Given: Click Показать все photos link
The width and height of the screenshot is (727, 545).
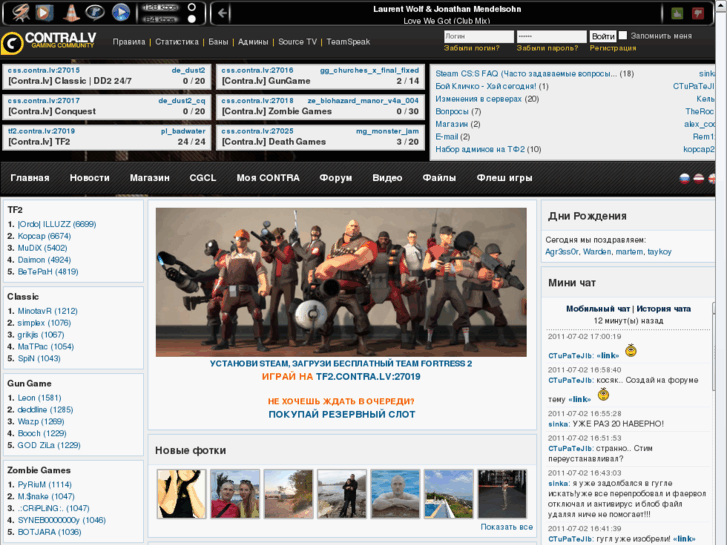Looking at the screenshot, I should 506,527.
